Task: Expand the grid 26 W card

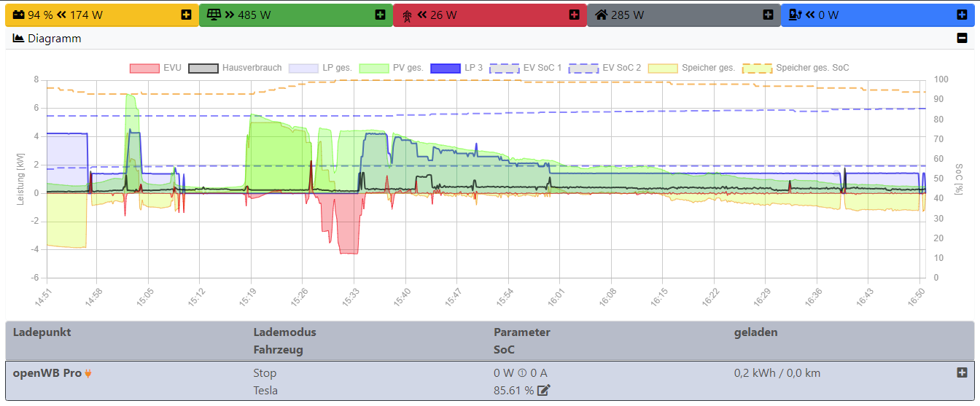Action: click(574, 15)
